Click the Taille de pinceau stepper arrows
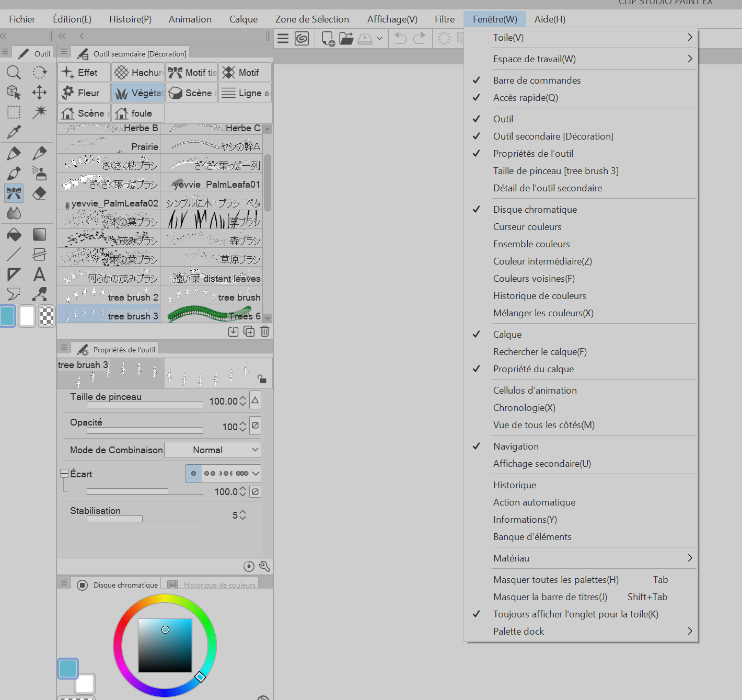 click(242, 401)
